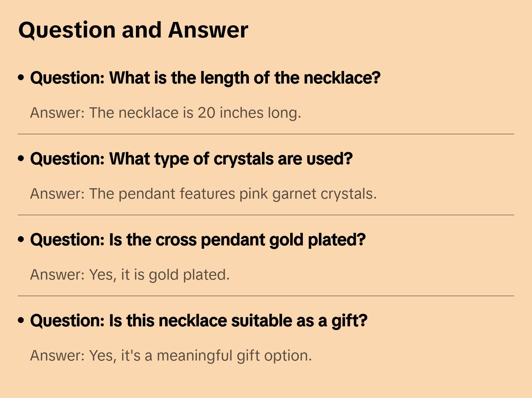Expand the crystals type question
Viewport: 532px width, 398px height.
pos(191,159)
